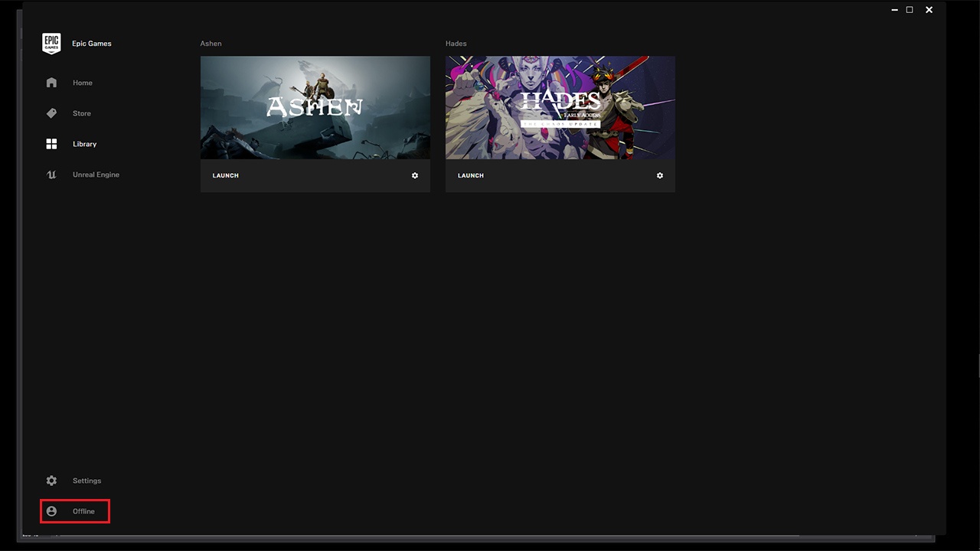The width and height of the screenshot is (980, 551).
Task: Click the Store price tag icon
Action: (x=51, y=113)
